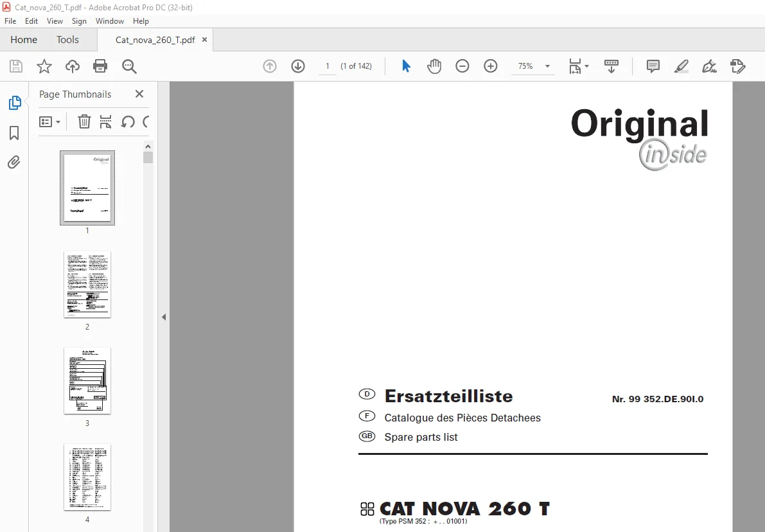The image size is (765, 532).
Task: Open the View menu
Action: (55, 21)
